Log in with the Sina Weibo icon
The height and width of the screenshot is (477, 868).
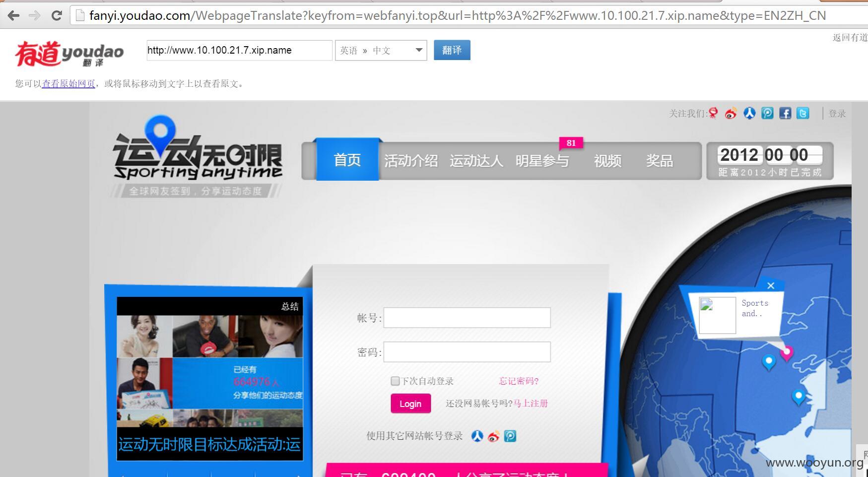point(493,436)
